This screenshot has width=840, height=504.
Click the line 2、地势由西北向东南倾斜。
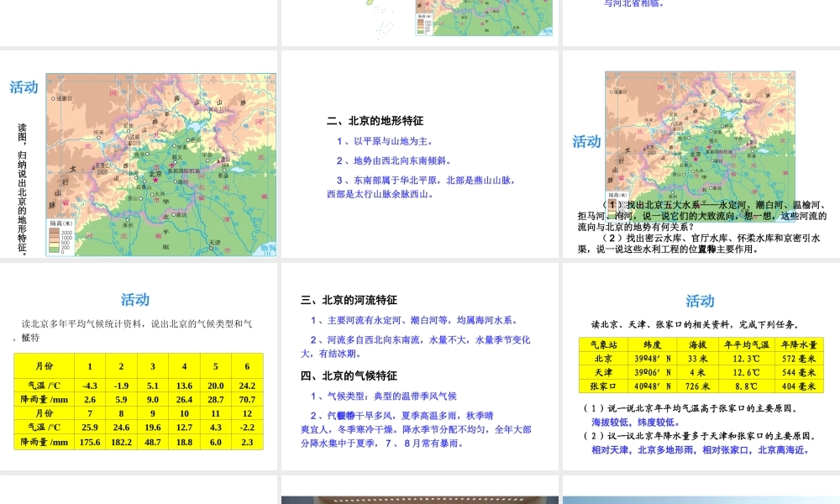tap(394, 160)
